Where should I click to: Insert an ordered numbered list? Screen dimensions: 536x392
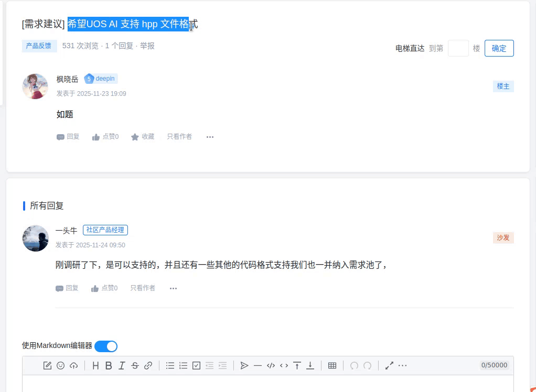tap(183, 365)
